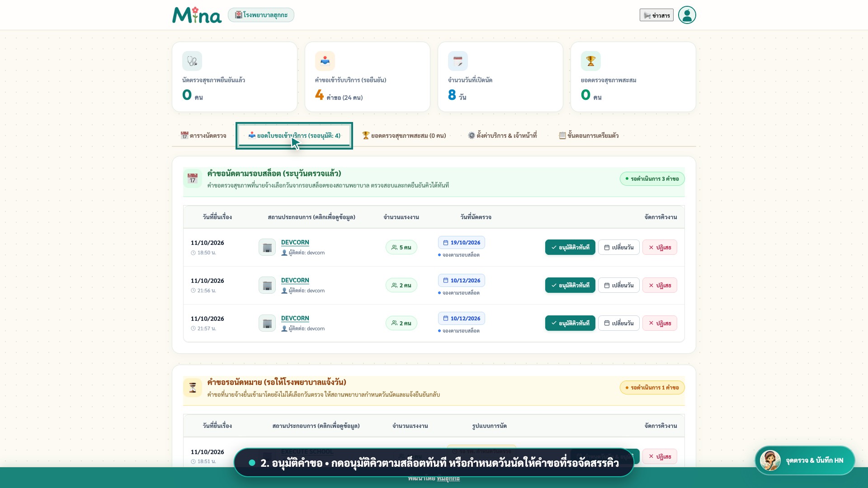Approve queue for DEVCORN 18:50 request
This screenshot has width=868, height=488.
point(570,247)
